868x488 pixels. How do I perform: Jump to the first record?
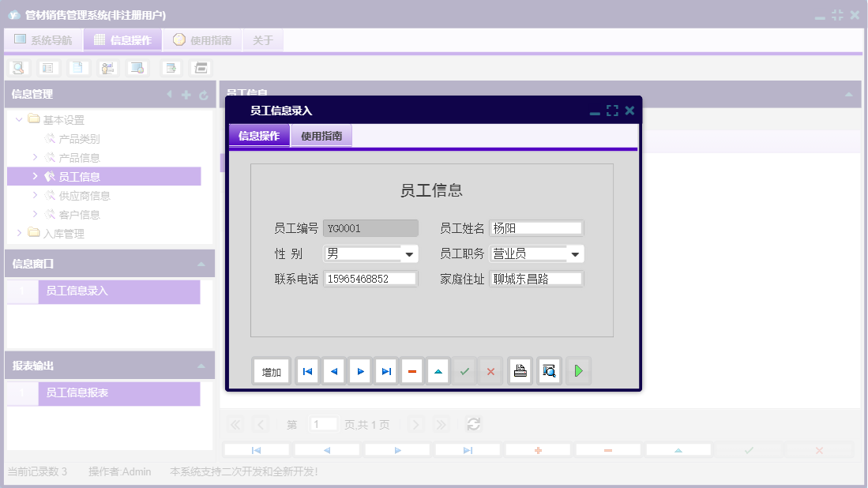click(x=306, y=370)
